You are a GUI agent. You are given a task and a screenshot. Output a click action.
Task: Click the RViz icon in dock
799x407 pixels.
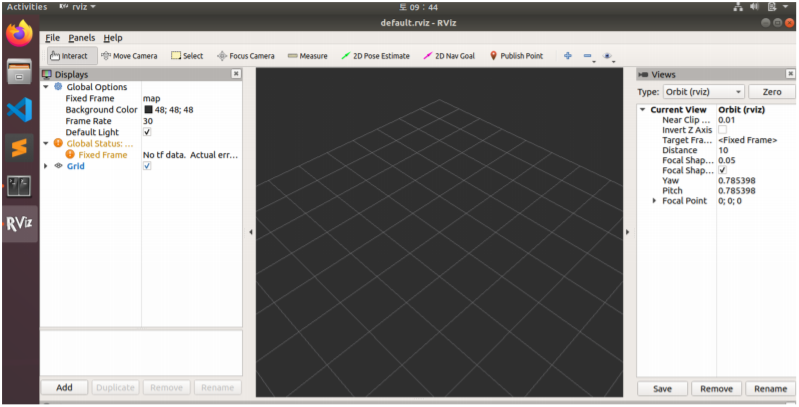coord(20,224)
